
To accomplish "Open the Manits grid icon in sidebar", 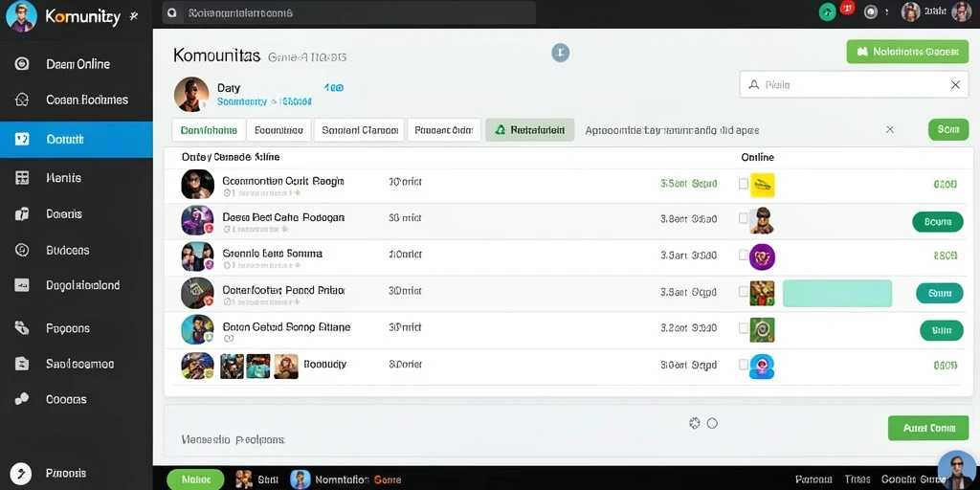I will [22, 178].
